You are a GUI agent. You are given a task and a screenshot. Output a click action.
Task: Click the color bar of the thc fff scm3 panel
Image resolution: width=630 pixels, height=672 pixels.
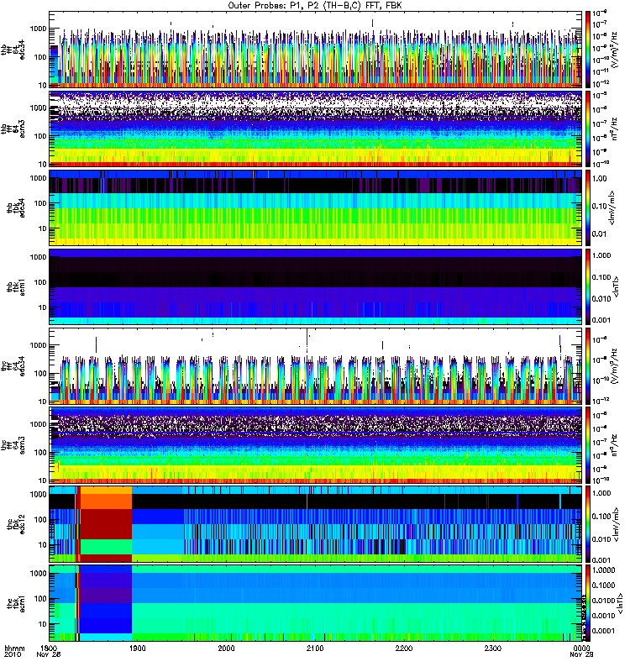587,445
